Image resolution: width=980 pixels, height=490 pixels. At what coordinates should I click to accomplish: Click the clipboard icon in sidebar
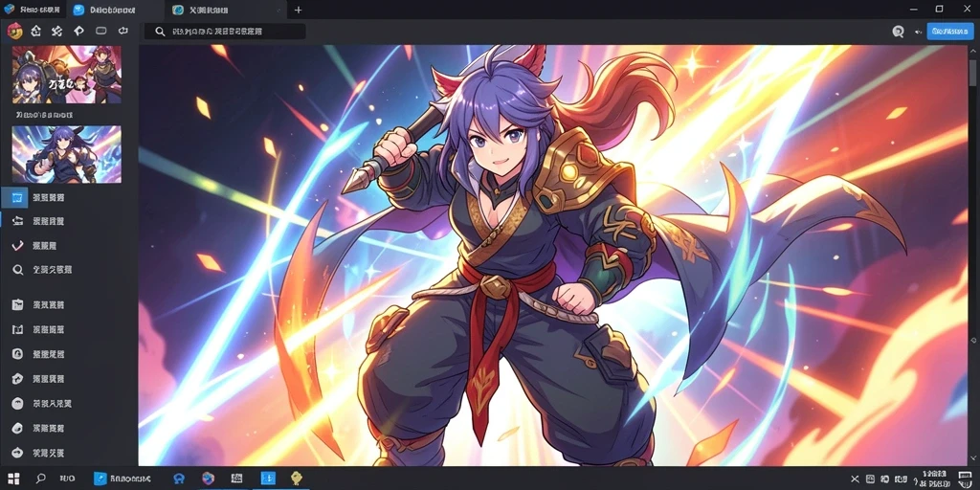pos(17,305)
